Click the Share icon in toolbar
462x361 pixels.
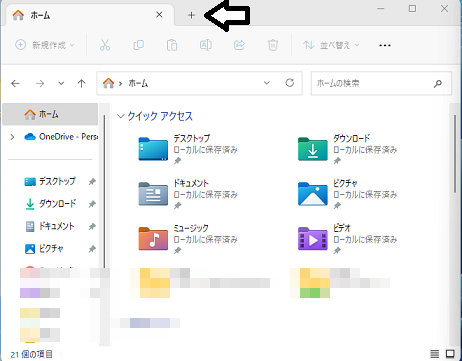point(239,45)
